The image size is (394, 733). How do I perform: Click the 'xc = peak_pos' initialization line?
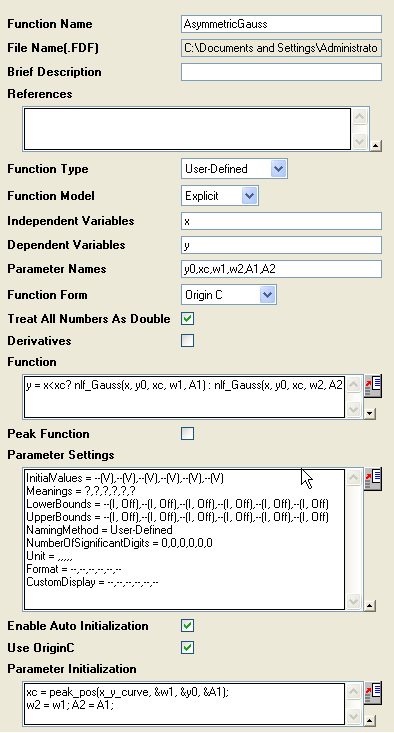click(128, 692)
